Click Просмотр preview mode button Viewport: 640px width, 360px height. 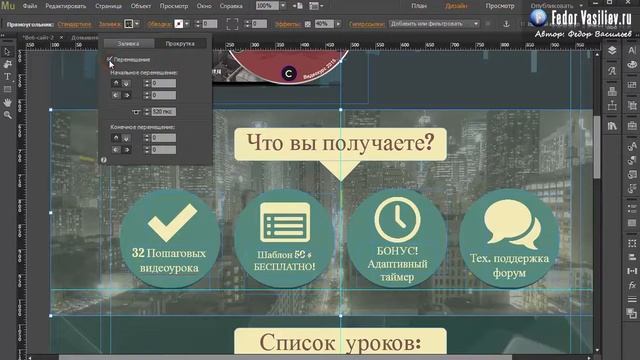500,6
